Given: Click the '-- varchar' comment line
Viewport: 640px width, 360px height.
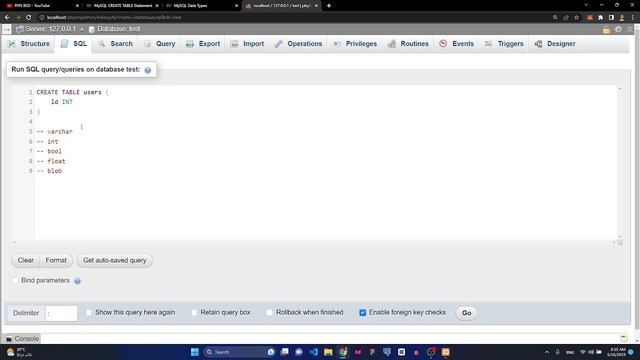Looking at the screenshot, I should (x=55, y=131).
